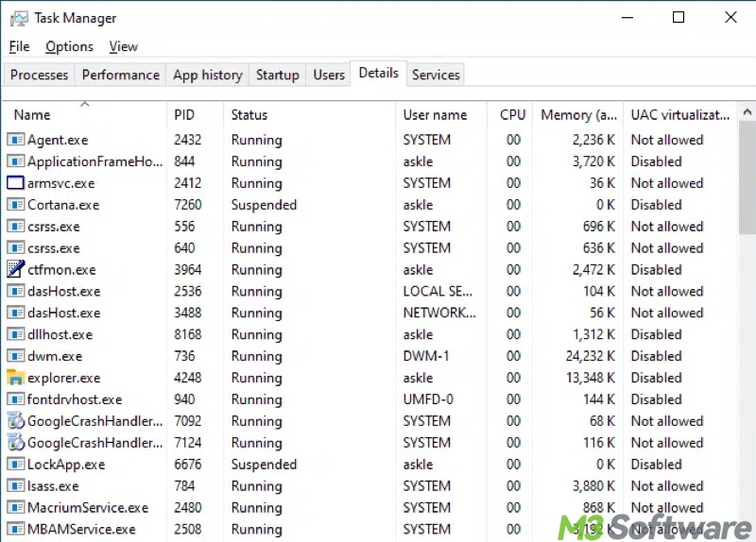Select the MBAMService.exe process name
This screenshot has width=756, height=542.
tap(81, 530)
